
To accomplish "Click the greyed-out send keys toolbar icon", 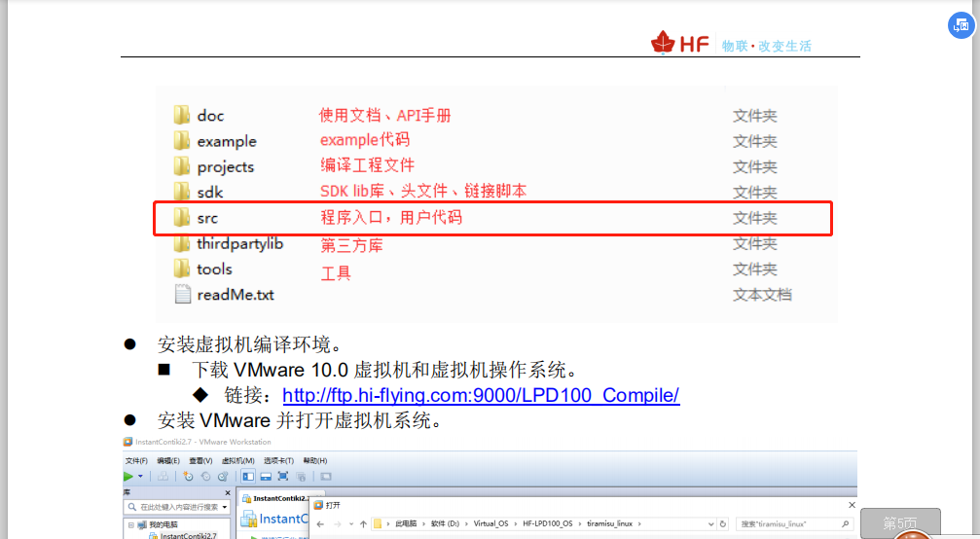I will (x=163, y=477).
